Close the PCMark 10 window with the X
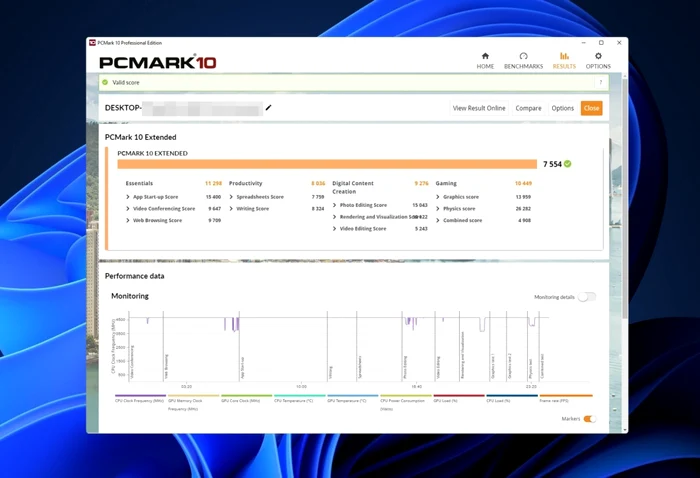This screenshot has width=700, height=478. coord(619,43)
